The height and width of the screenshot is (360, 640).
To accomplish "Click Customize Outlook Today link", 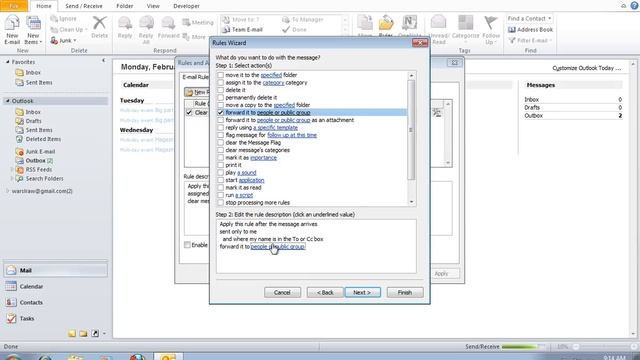I will click(587, 68).
